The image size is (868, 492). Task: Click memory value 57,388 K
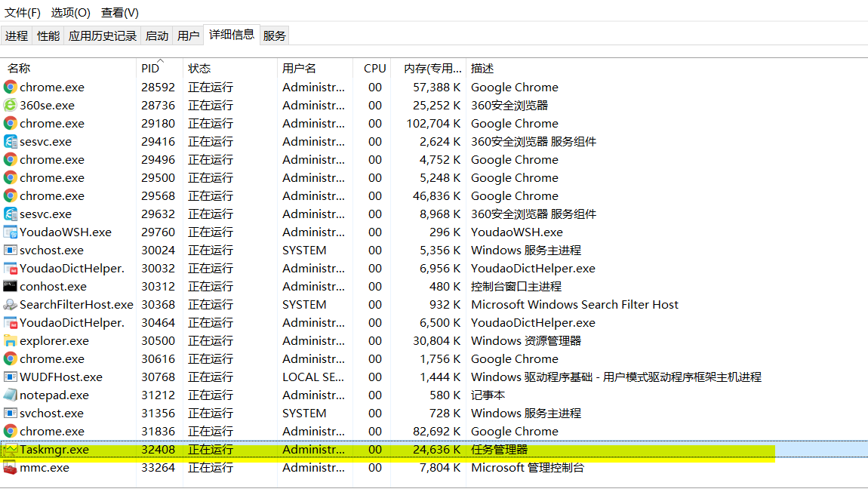pyautogui.click(x=437, y=87)
